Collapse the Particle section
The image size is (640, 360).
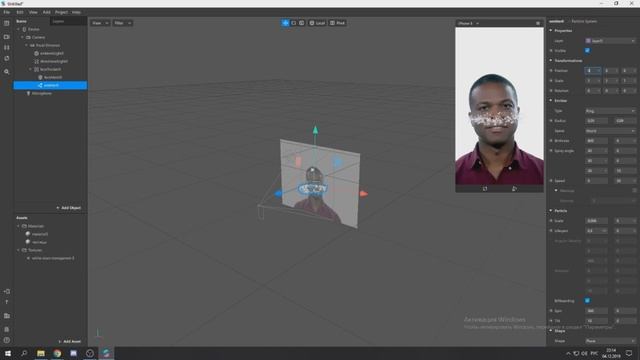551,211
